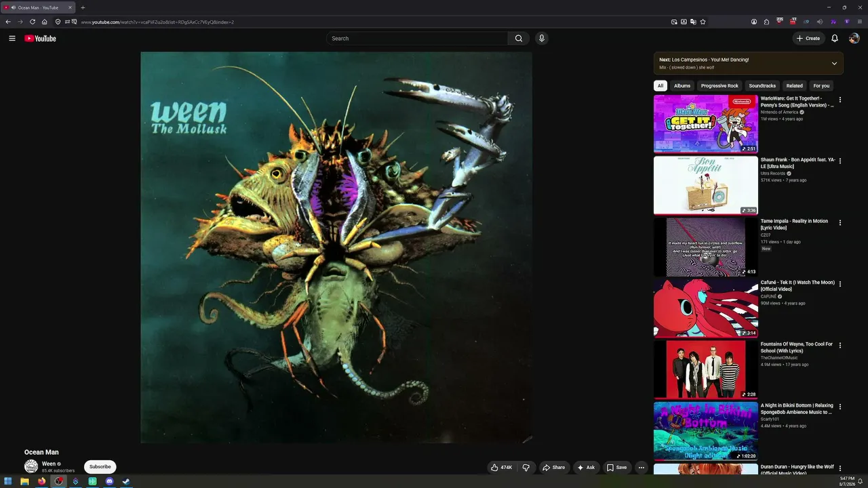Launch Firefox from the taskbar
The width and height of the screenshot is (868, 488).
point(41,482)
